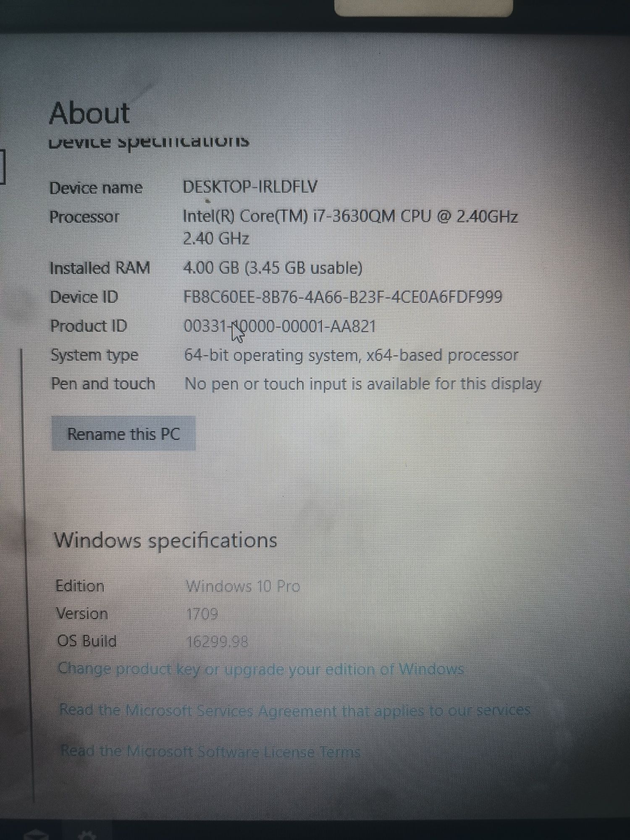
Task: Click the OS Build label
Action: [x=87, y=641]
